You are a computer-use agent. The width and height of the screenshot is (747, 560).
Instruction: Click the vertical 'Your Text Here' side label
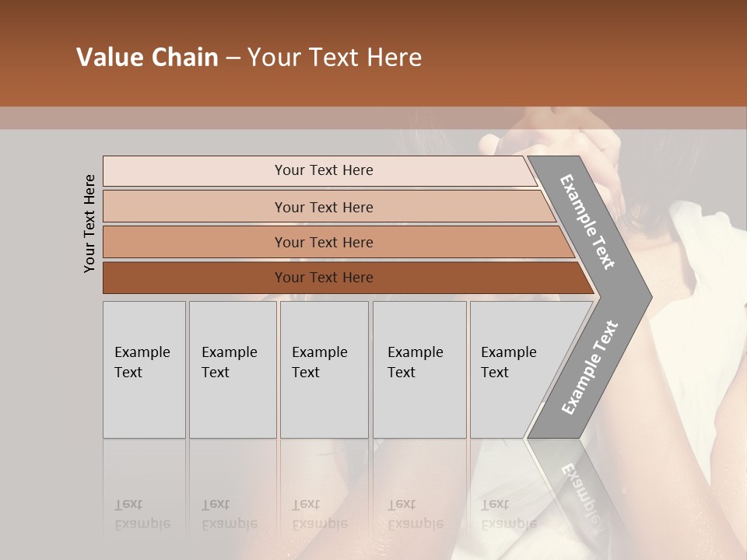tap(89, 223)
